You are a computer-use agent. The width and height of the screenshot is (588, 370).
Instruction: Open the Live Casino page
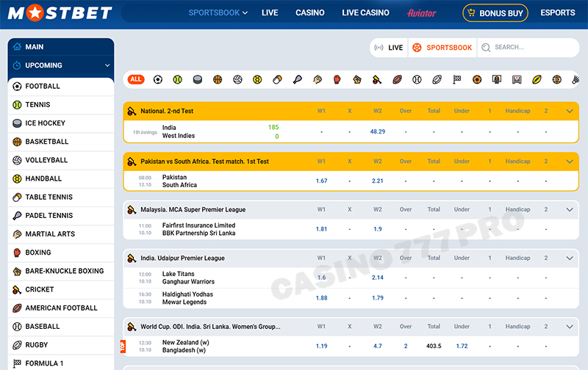click(x=365, y=12)
